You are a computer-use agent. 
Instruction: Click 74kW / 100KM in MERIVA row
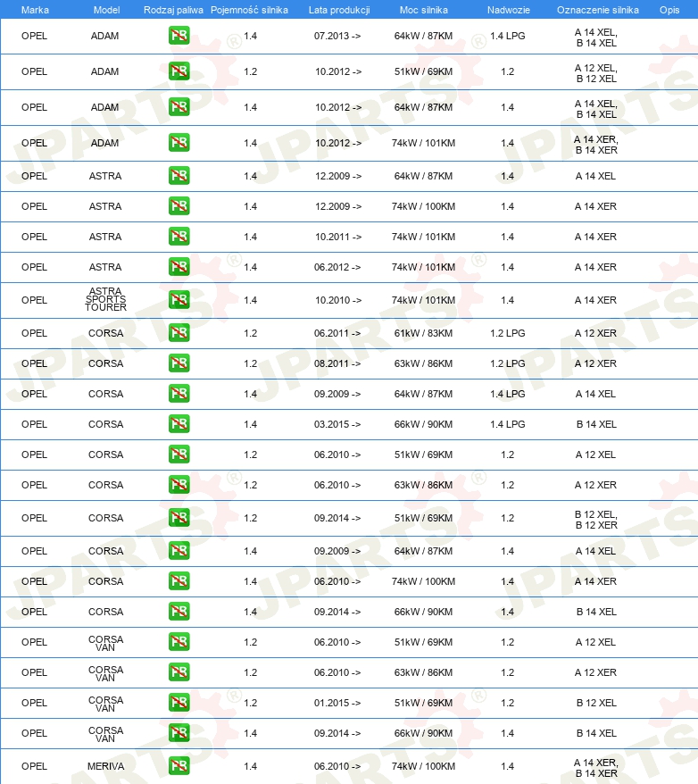pyautogui.click(x=423, y=766)
